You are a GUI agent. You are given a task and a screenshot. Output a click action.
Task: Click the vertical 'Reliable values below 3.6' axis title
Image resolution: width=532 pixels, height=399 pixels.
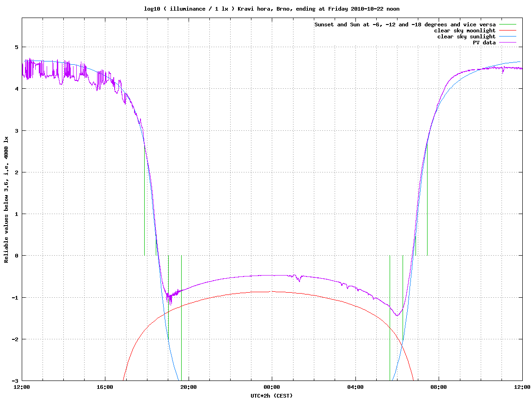[6, 200]
